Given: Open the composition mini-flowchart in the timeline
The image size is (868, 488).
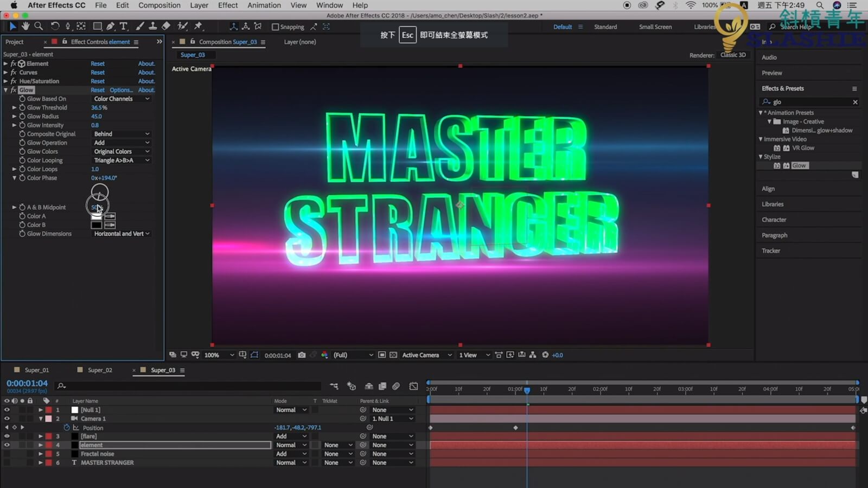Looking at the screenshot, I should pyautogui.click(x=334, y=386).
